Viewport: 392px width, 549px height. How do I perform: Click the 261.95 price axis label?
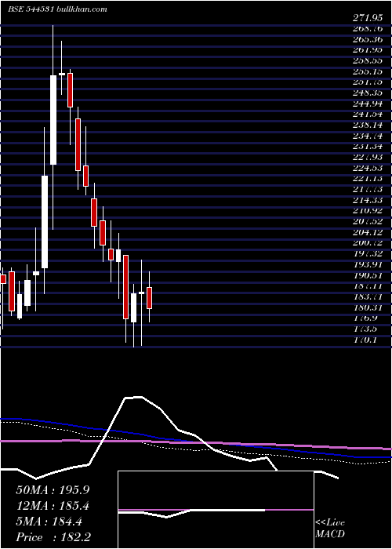tap(367, 50)
